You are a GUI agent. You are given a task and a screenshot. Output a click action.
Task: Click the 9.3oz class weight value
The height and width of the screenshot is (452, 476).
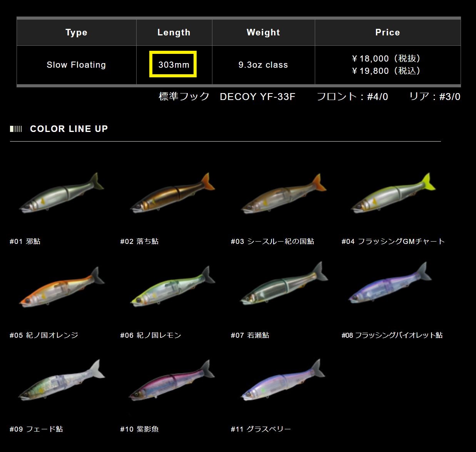click(263, 65)
